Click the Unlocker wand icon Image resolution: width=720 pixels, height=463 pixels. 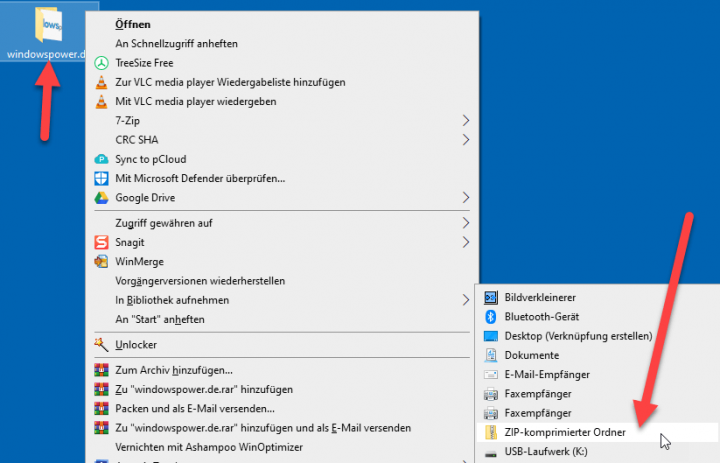pos(101,344)
